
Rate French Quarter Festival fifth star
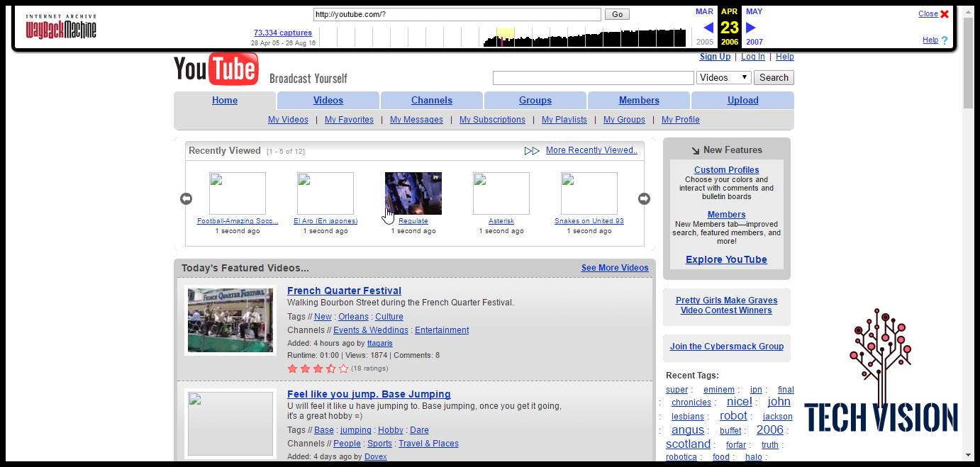click(x=344, y=368)
